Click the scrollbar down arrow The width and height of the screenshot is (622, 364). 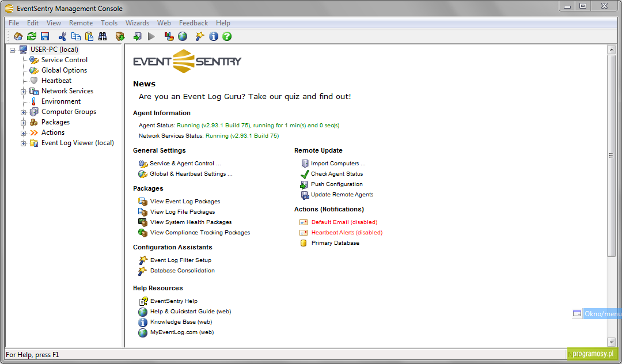[x=611, y=342]
